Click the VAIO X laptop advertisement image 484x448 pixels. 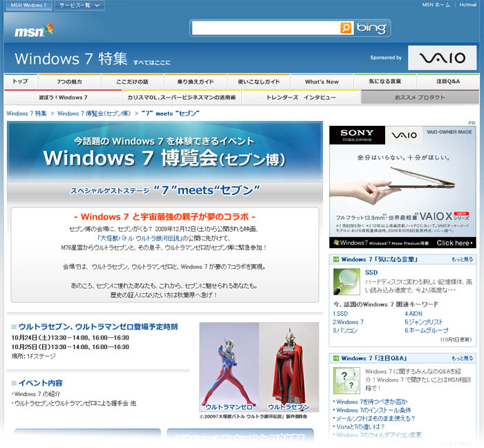(402, 187)
